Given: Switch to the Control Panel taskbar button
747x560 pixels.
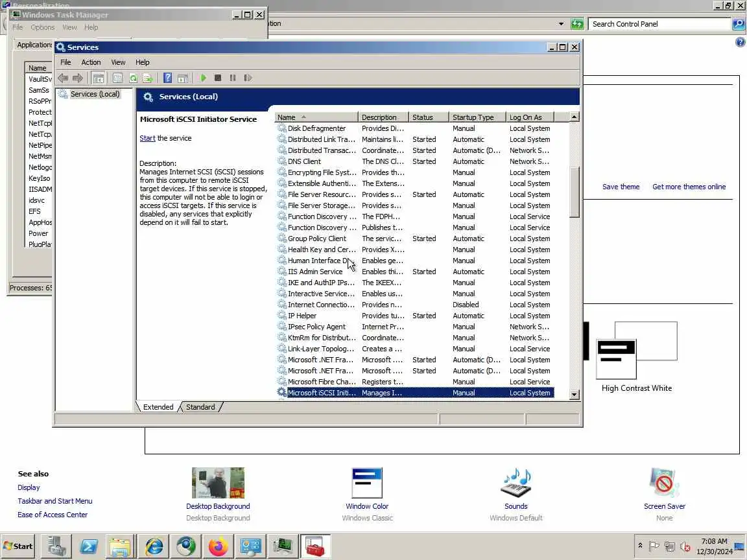Looking at the screenshot, I should 250,546.
